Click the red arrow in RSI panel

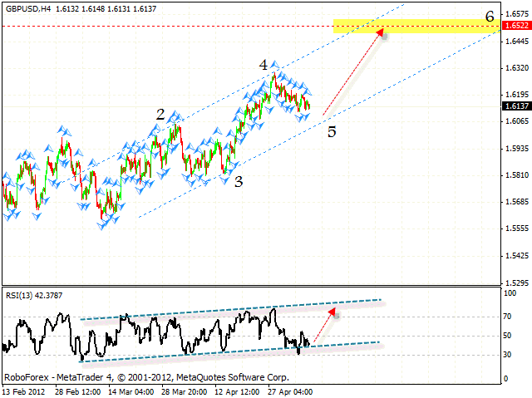tap(323, 328)
